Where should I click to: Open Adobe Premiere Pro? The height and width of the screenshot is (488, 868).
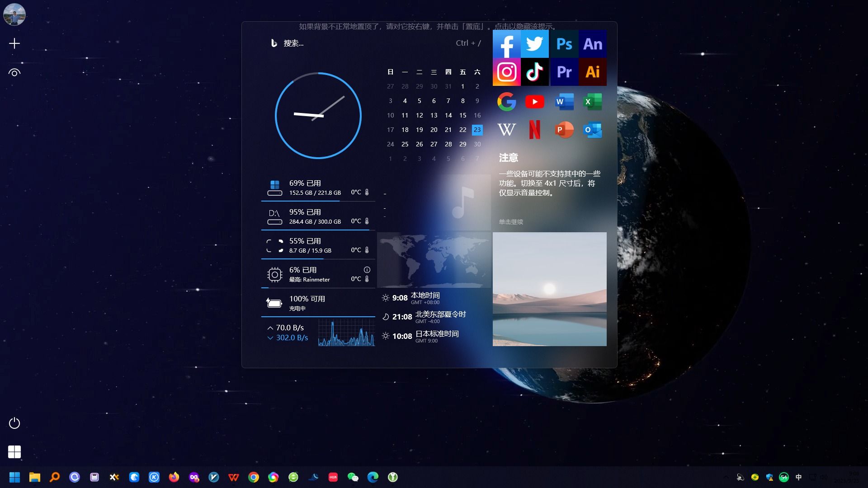563,71
